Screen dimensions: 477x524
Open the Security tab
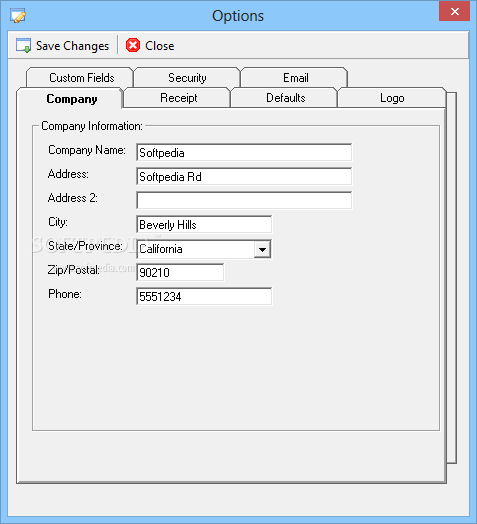[x=187, y=78]
